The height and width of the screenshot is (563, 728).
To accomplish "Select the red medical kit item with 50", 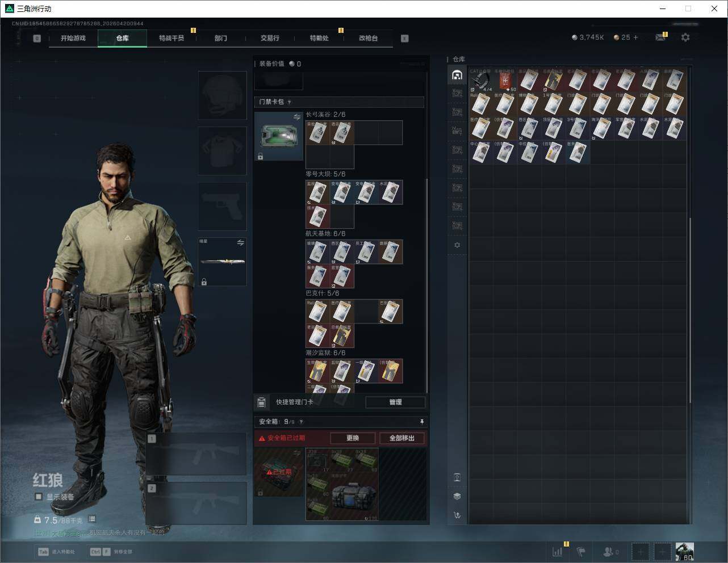I will point(505,81).
